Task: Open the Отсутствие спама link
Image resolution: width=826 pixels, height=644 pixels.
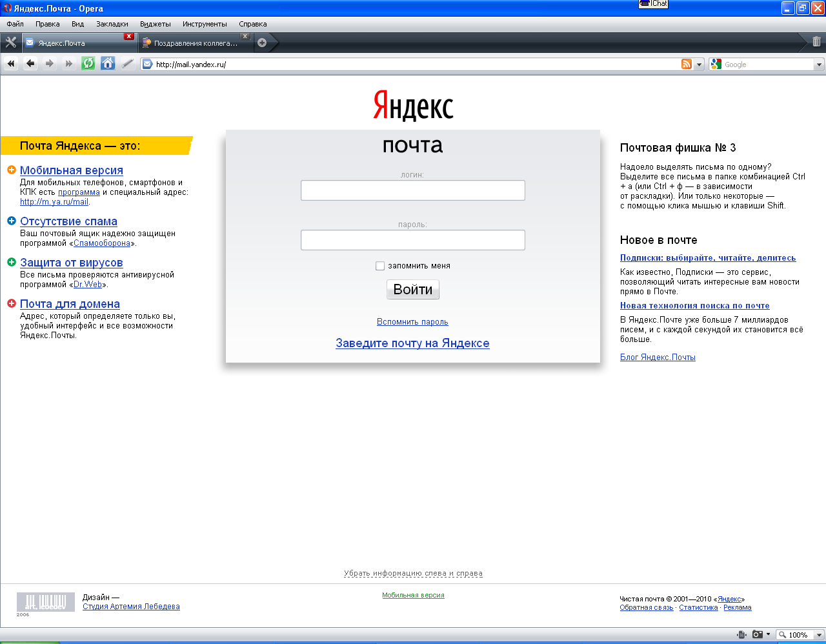Action: [68, 221]
